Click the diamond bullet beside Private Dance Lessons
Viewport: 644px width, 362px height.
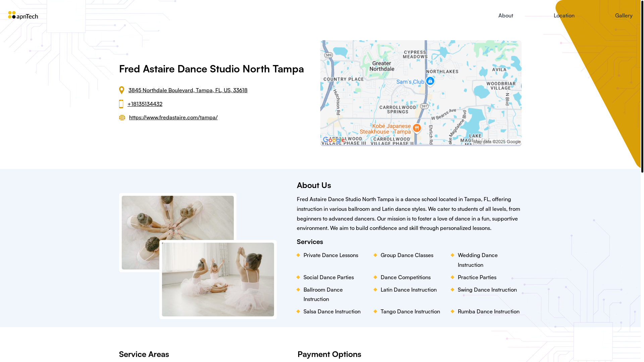click(x=298, y=255)
